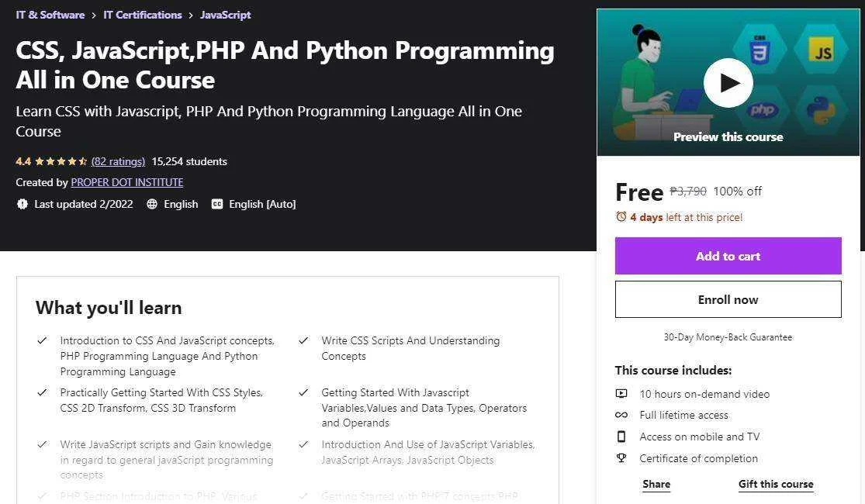Click the This course includes heading
Viewport: 865px width, 504px height.
tap(673, 370)
